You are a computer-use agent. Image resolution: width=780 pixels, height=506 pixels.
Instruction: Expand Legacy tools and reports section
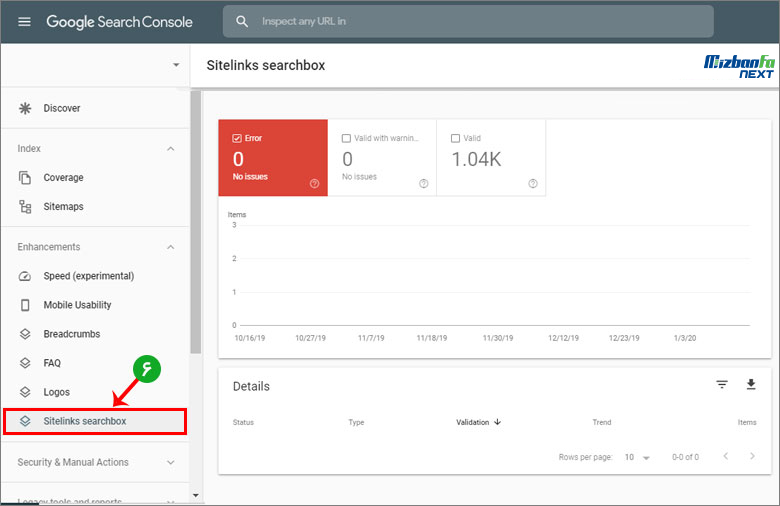pos(171,501)
